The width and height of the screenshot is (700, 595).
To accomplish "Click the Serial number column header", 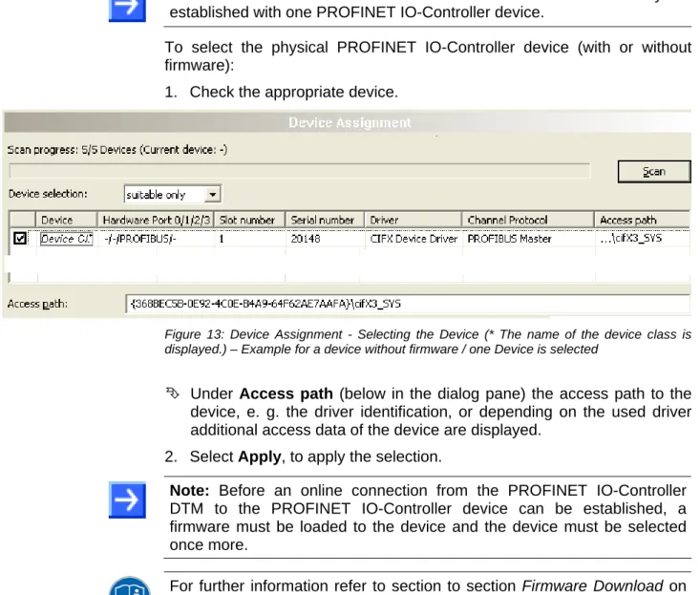I will pos(325,220).
